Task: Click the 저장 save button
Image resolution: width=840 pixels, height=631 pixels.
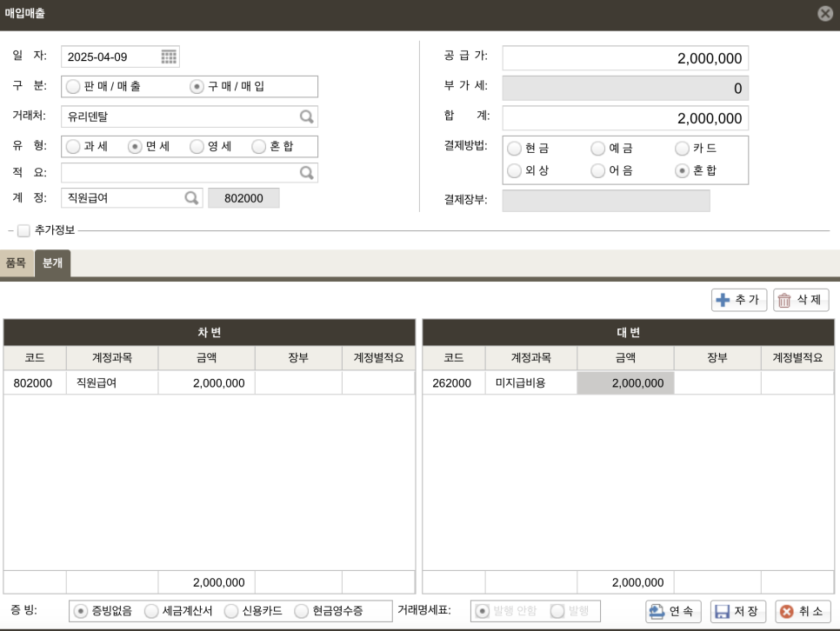Action: click(x=737, y=611)
